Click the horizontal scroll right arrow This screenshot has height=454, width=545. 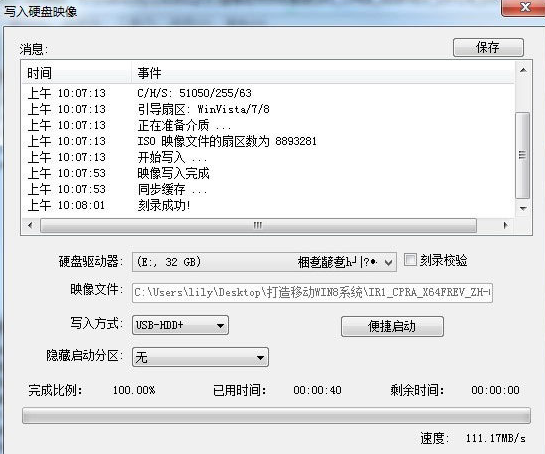point(505,225)
